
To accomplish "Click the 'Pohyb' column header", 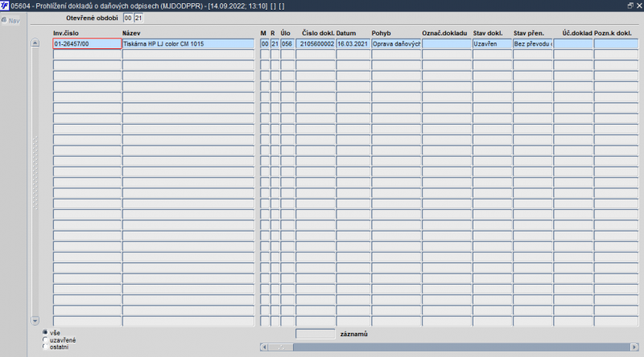I will coord(381,33).
